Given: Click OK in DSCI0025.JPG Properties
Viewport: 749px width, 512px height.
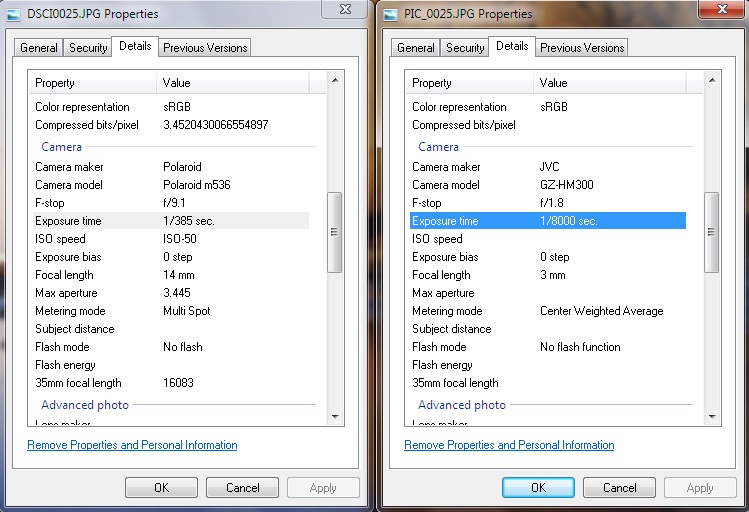Looking at the screenshot, I should (161, 488).
